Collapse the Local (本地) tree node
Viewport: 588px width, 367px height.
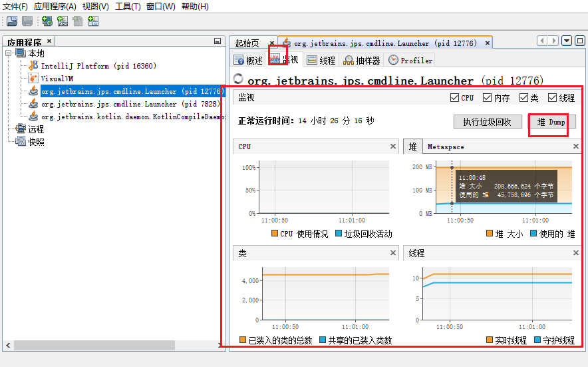click(8, 53)
